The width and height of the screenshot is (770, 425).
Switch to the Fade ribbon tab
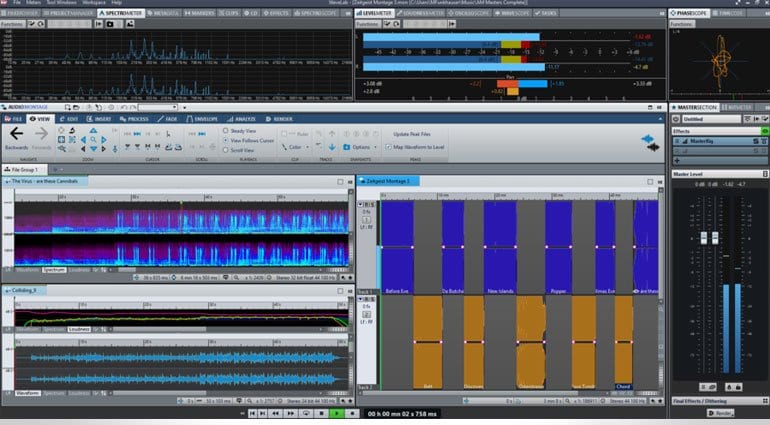[167, 119]
